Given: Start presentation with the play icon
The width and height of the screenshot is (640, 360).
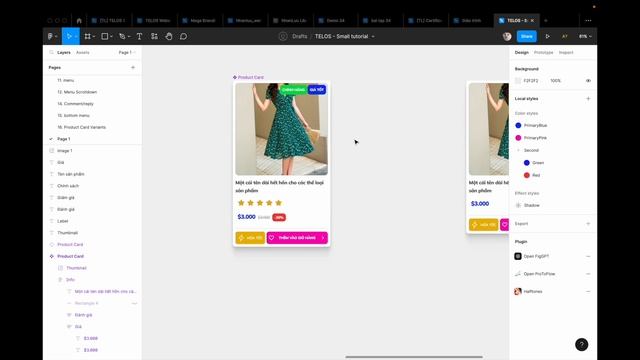Looking at the screenshot, I should (547, 36).
